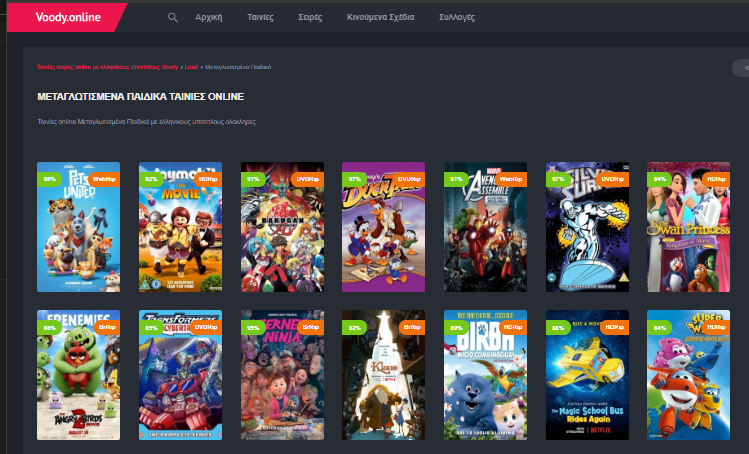749x454 pixels.
Task: Open the Magic School Bus Rides Again poster
Action: [x=587, y=375]
